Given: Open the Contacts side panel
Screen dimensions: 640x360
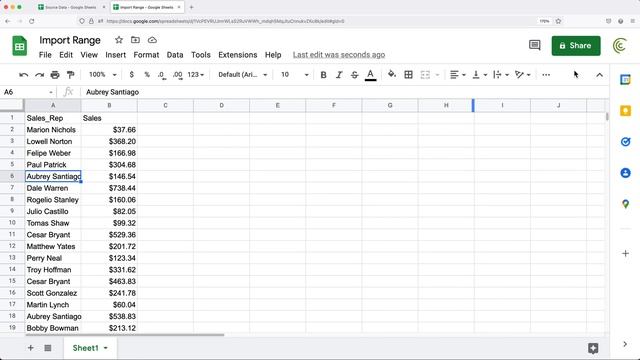Looking at the screenshot, I should coord(625,173).
